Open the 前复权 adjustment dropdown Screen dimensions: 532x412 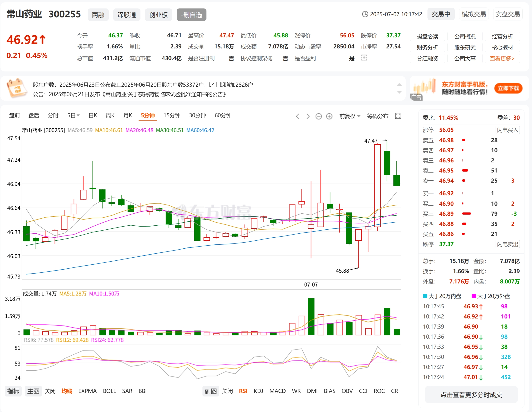pos(349,116)
